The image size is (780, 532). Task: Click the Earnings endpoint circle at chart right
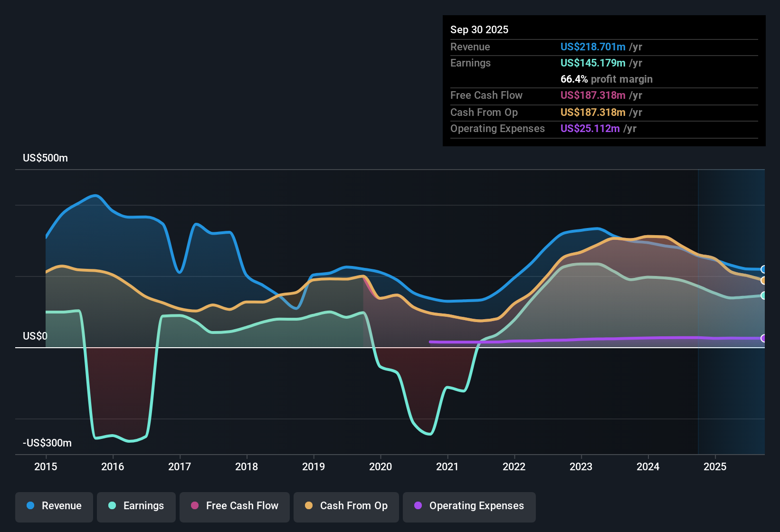[764, 295]
